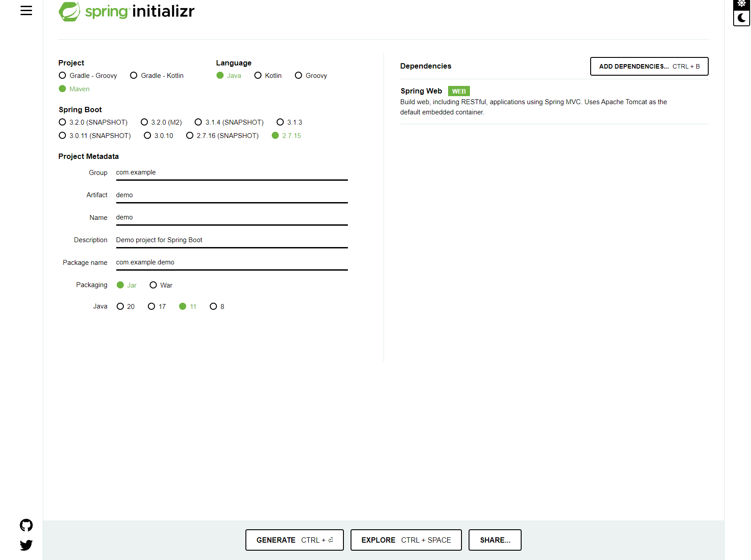
Task: Select Spring Boot 3.0.10
Action: click(159, 136)
